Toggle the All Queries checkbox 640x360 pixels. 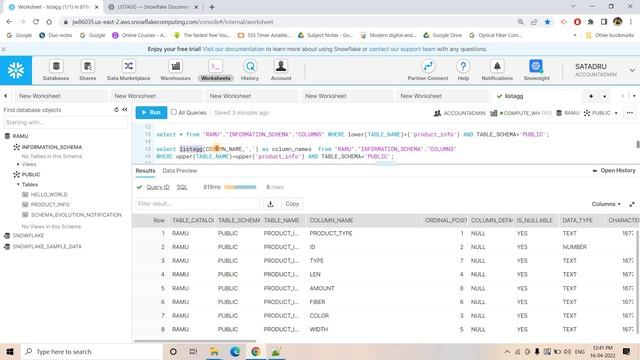click(x=174, y=112)
